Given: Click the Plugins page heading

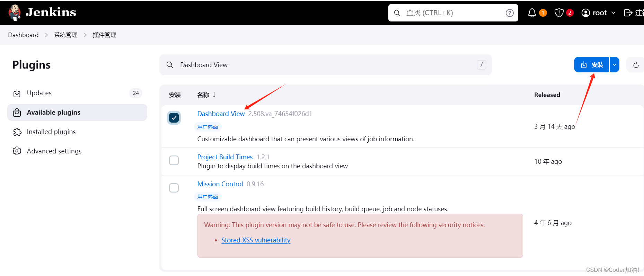Looking at the screenshot, I should click(32, 65).
